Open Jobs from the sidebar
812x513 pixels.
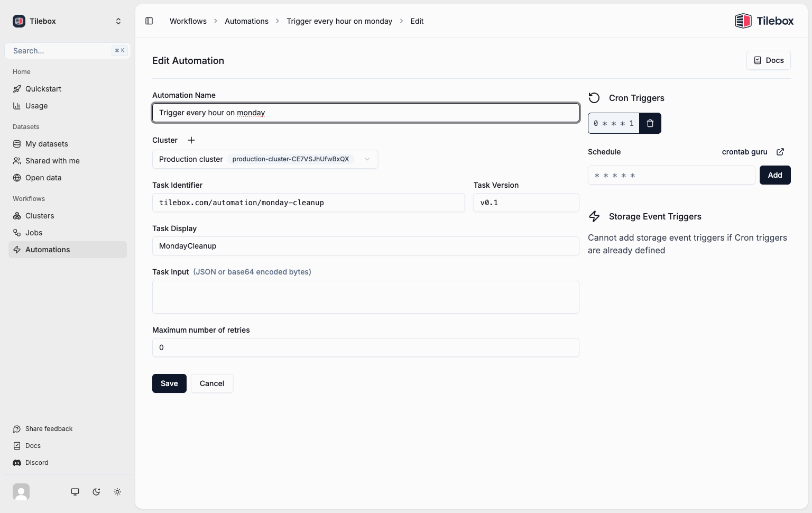pyautogui.click(x=33, y=233)
